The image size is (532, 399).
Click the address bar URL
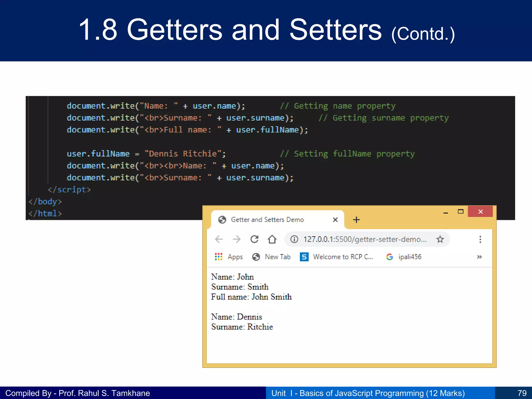pyautogui.click(x=365, y=239)
